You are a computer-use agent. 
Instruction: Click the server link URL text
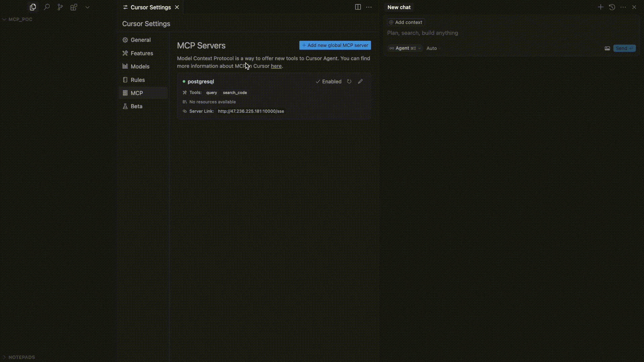[x=251, y=111]
